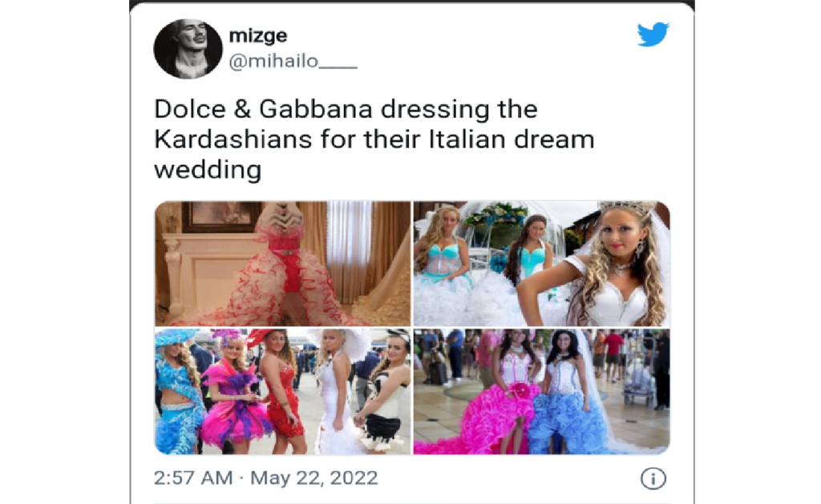Click the May 22, 2022 date
821x504 pixels.
[313, 478]
